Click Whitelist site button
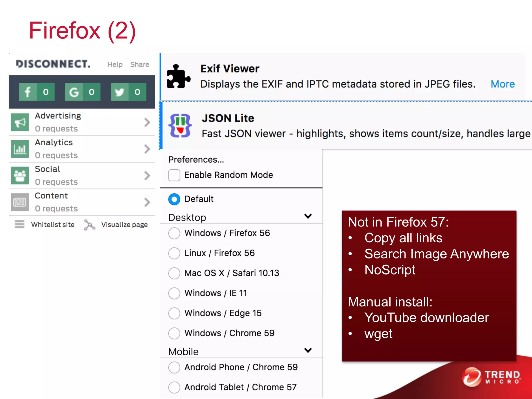This screenshot has width=532, height=399. pos(53,224)
